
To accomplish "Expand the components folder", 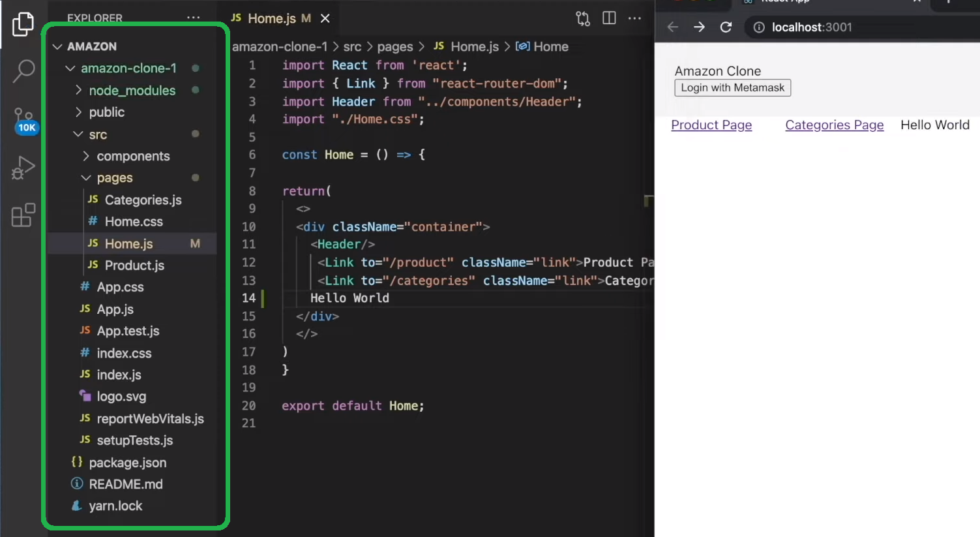I will (133, 156).
